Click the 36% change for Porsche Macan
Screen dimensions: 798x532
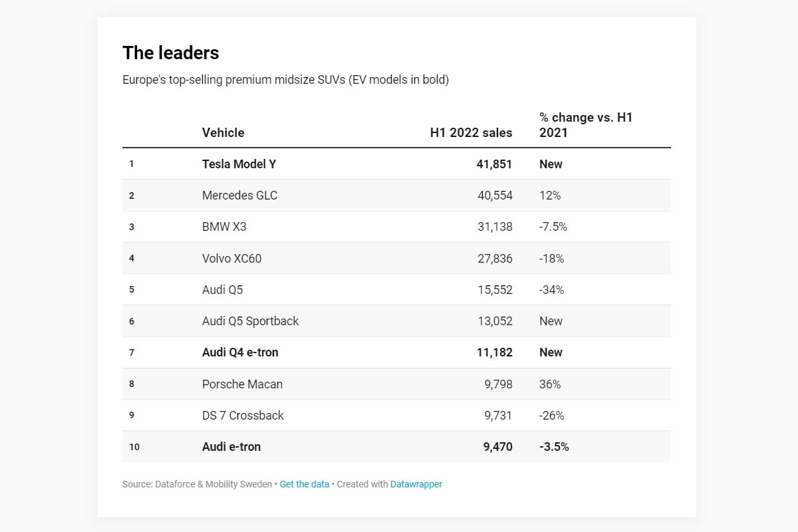[550, 384]
